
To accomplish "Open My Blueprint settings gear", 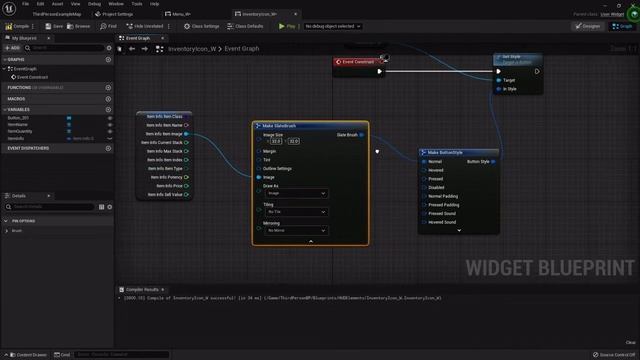I will click(109, 48).
